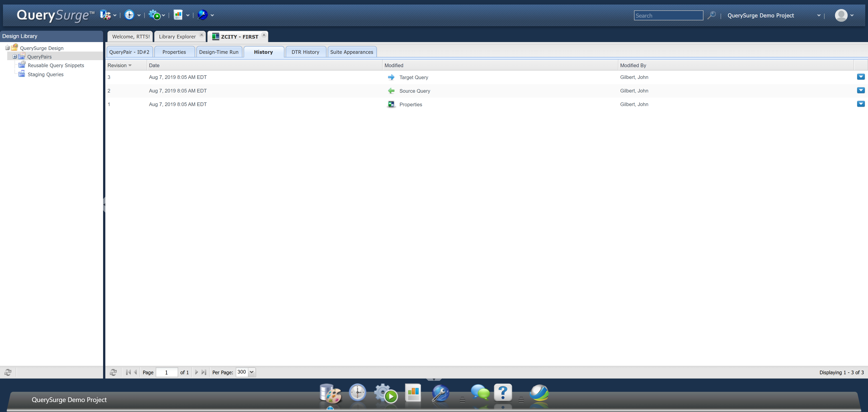Expand the QueryPairs tree node
This screenshot has height=412, width=868.
coord(15,57)
